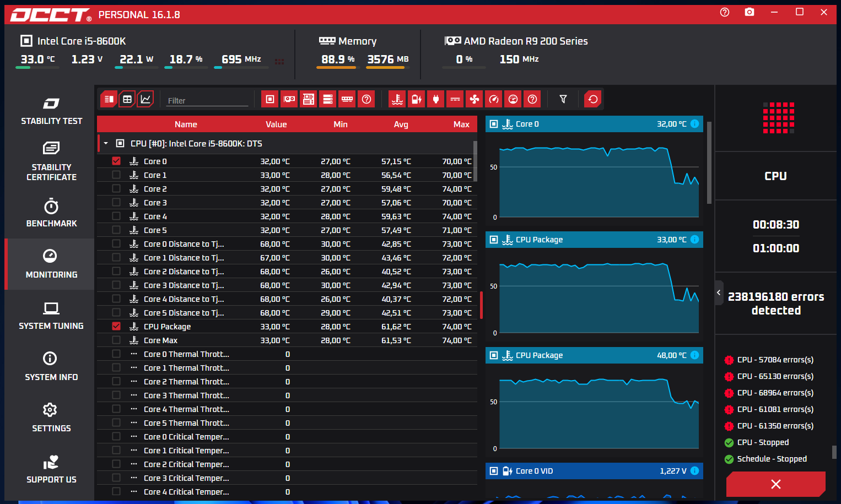Dismiss the test results with red X button
The width and height of the screenshot is (841, 504).
pos(775,484)
